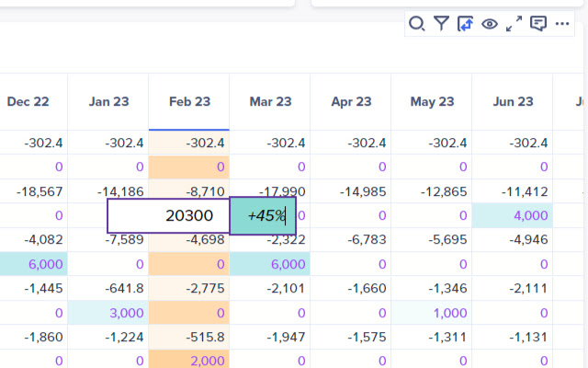The image size is (588, 368).
Task: Click the Dec 22 column header
Action: [x=28, y=101]
